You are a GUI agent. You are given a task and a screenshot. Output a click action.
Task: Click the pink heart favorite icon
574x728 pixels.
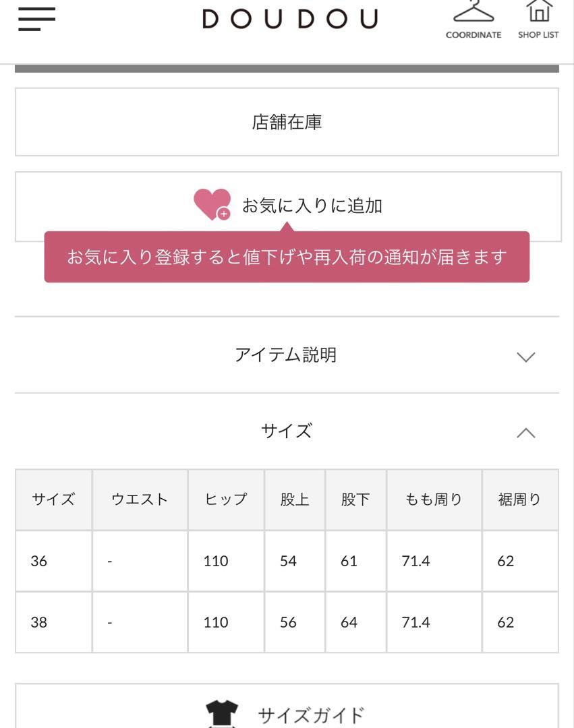[212, 204]
